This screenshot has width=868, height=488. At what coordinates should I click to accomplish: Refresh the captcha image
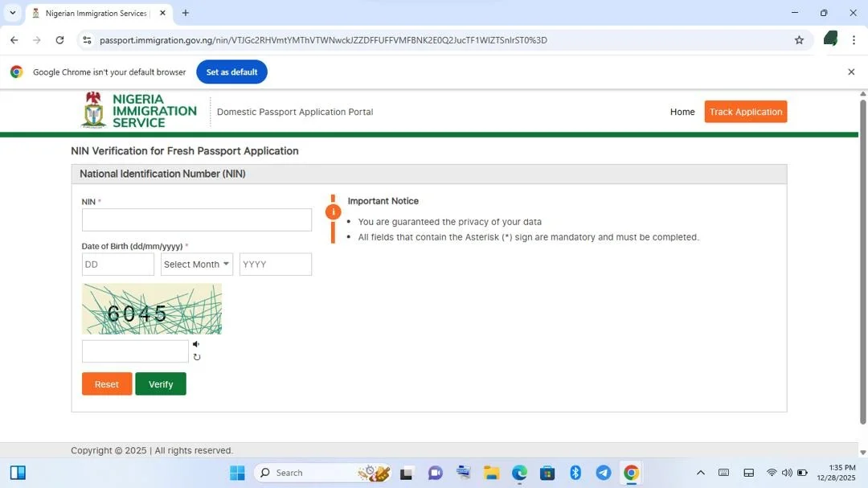[x=196, y=356]
